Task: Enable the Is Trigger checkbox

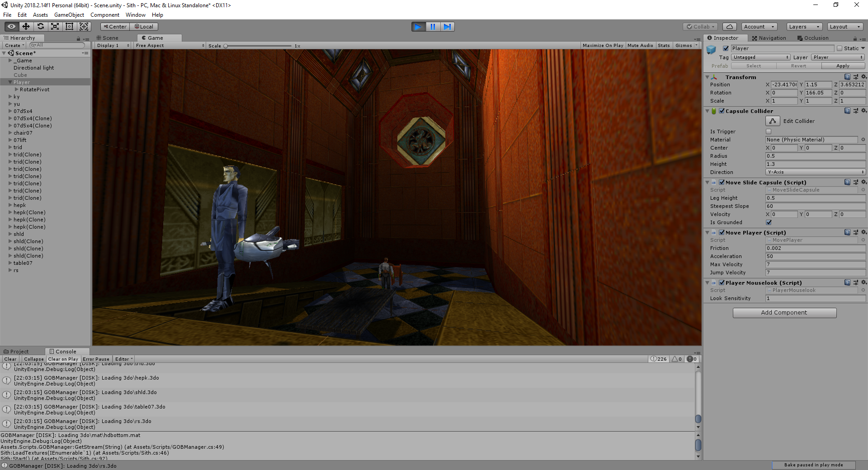Action: pos(769,132)
